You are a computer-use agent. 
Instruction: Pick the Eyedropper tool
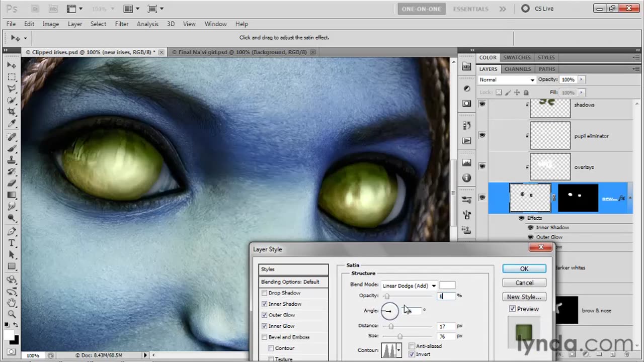tap(12, 124)
